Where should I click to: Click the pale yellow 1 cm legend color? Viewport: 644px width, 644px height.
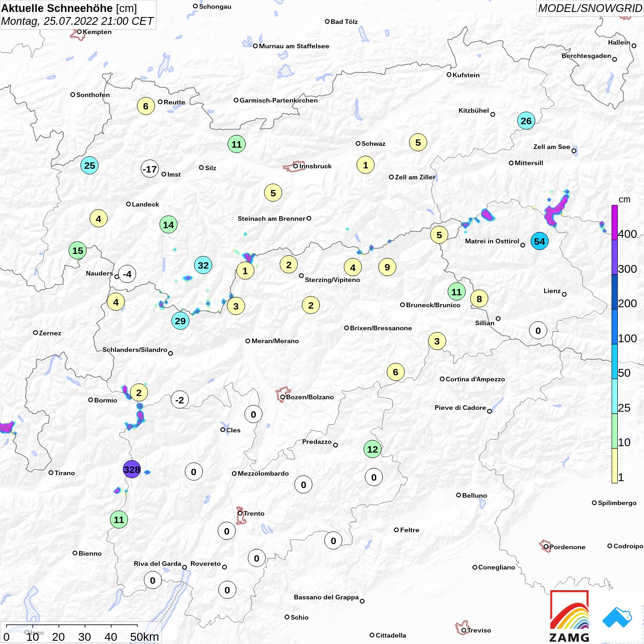(615, 466)
